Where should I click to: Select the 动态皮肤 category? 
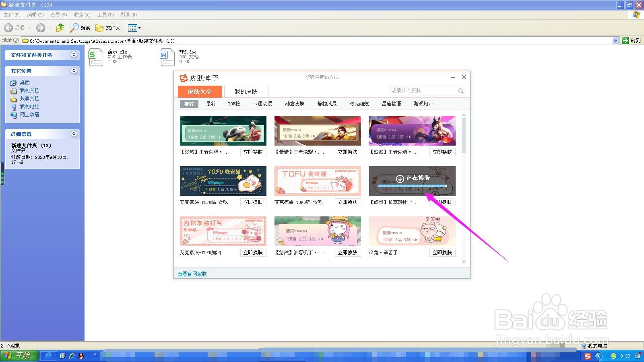point(295,104)
